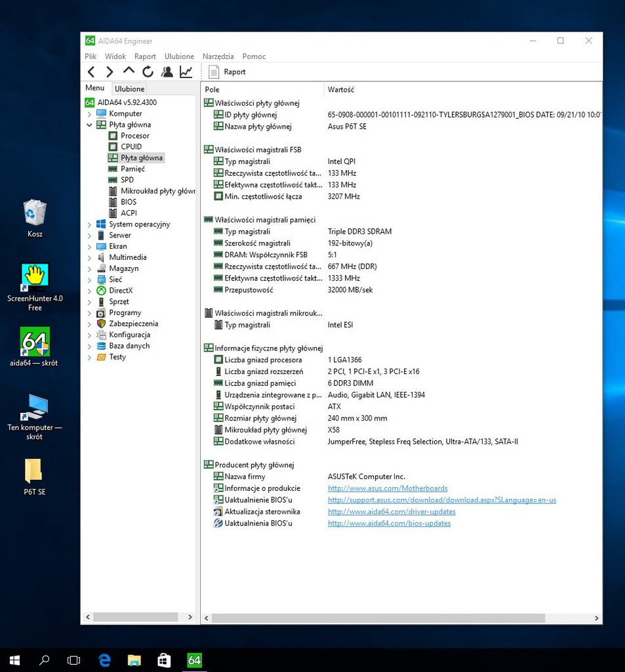Click the Konfiguracja gear icon in tree
The width and height of the screenshot is (625, 672).
[101, 335]
